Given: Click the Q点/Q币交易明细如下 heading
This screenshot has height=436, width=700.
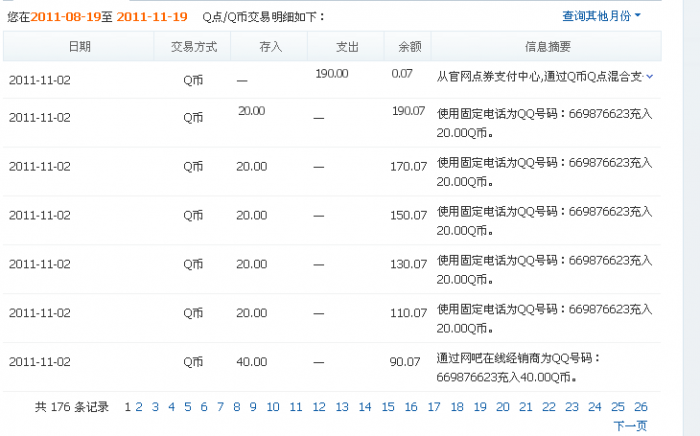Looking at the screenshot, I should pos(263,17).
